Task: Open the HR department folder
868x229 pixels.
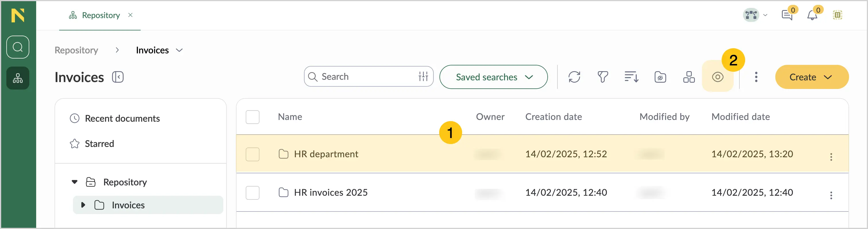Action: (x=326, y=154)
